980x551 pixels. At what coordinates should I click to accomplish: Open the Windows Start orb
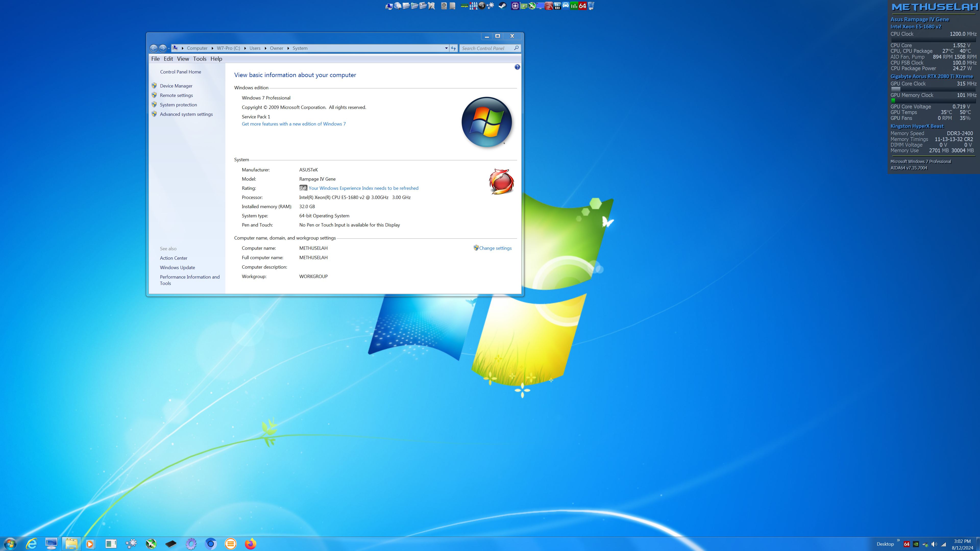pos(10,543)
